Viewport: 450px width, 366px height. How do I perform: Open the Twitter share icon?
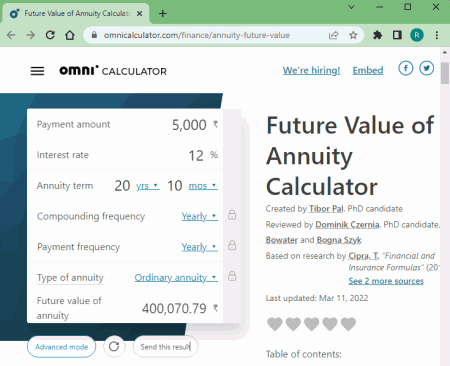[426, 68]
